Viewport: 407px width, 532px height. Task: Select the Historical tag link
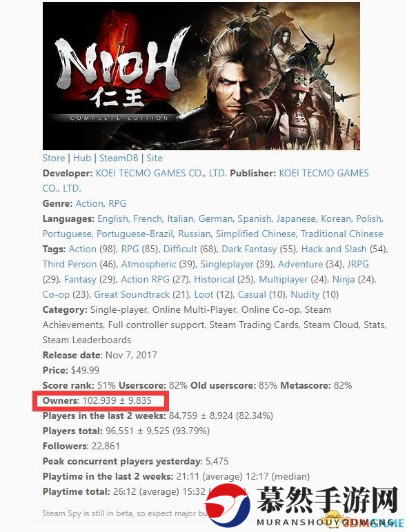point(214,280)
